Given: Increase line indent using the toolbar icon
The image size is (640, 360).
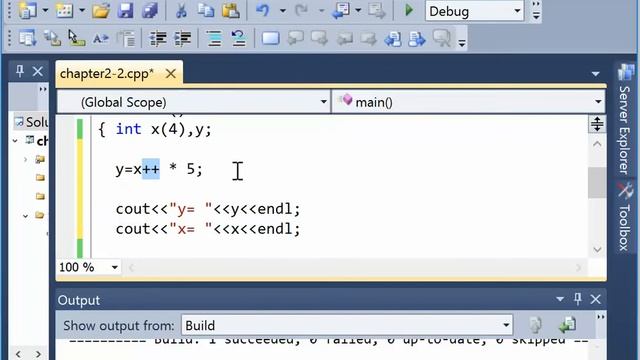Looking at the screenshot, I should click(x=182, y=39).
